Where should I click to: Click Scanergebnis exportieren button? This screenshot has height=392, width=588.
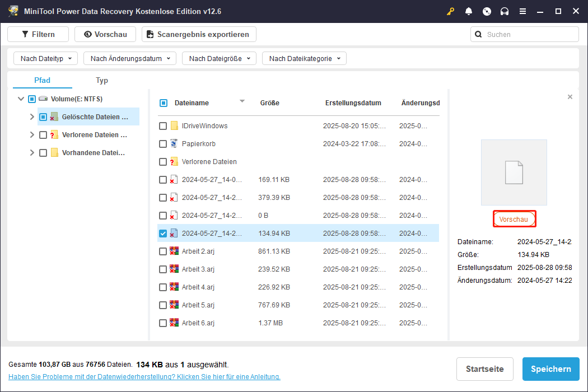click(199, 34)
